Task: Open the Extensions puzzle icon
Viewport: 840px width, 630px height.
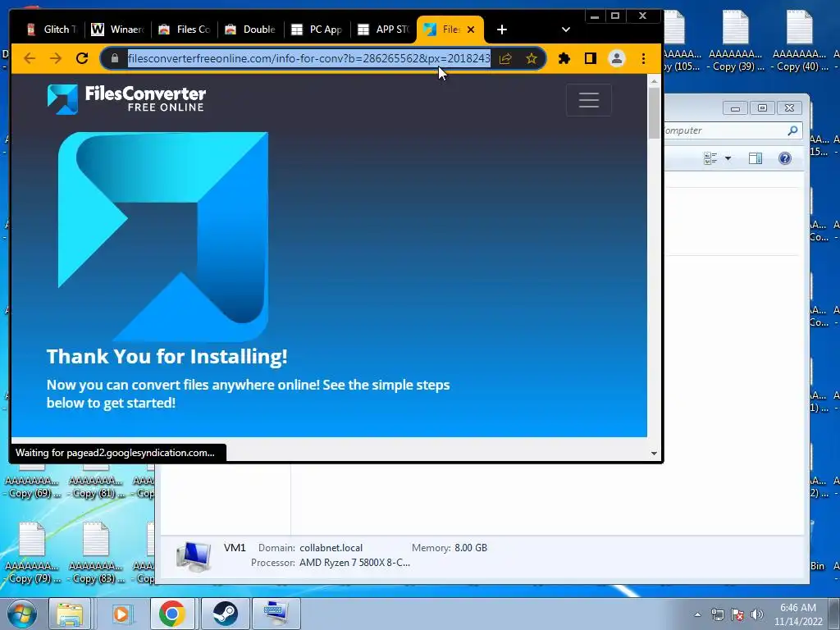Action: pyautogui.click(x=564, y=58)
